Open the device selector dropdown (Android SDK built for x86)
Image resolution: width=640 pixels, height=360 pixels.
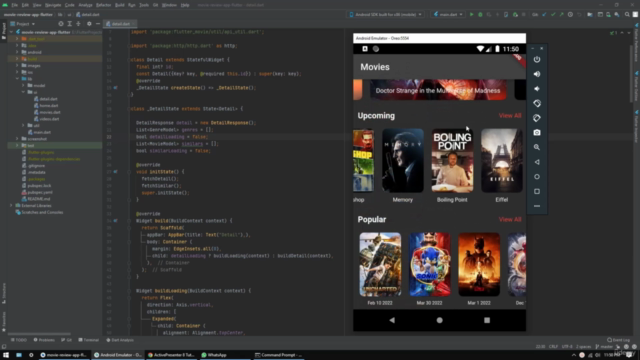pyautogui.click(x=386, y=14)
